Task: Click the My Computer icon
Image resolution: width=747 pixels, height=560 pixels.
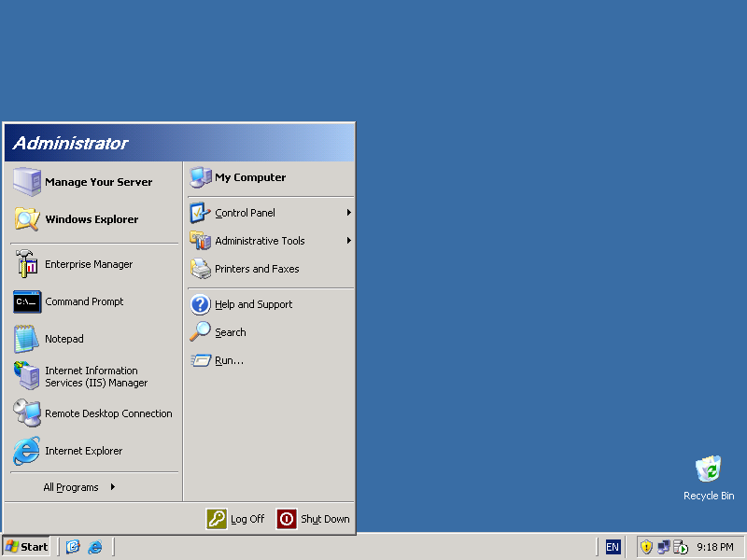Action: point(201,177)
